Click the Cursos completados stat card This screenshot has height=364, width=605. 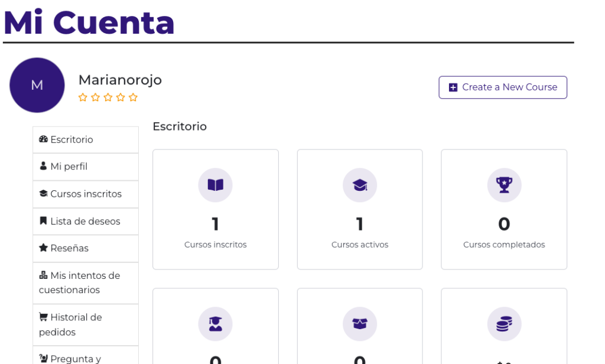click(x=504, y=209)
